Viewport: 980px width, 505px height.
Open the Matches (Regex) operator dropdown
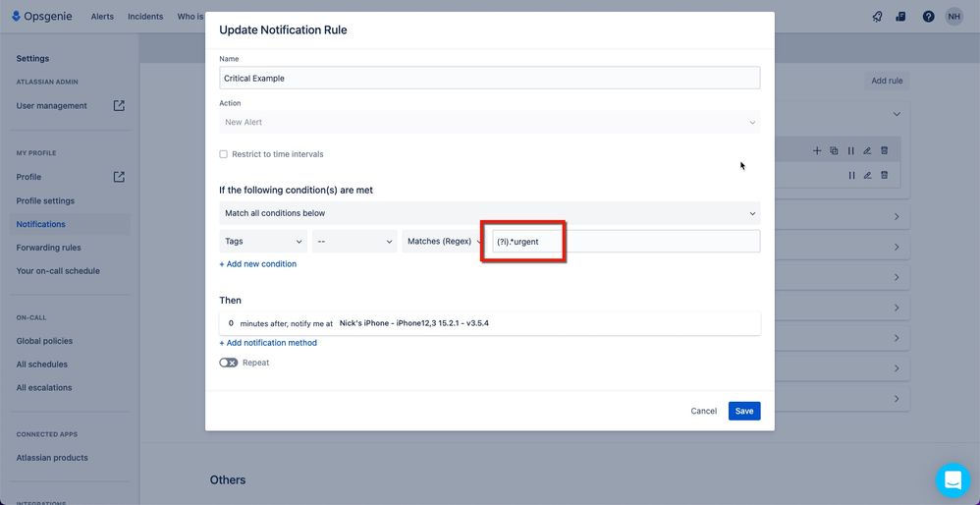[444, 242]
